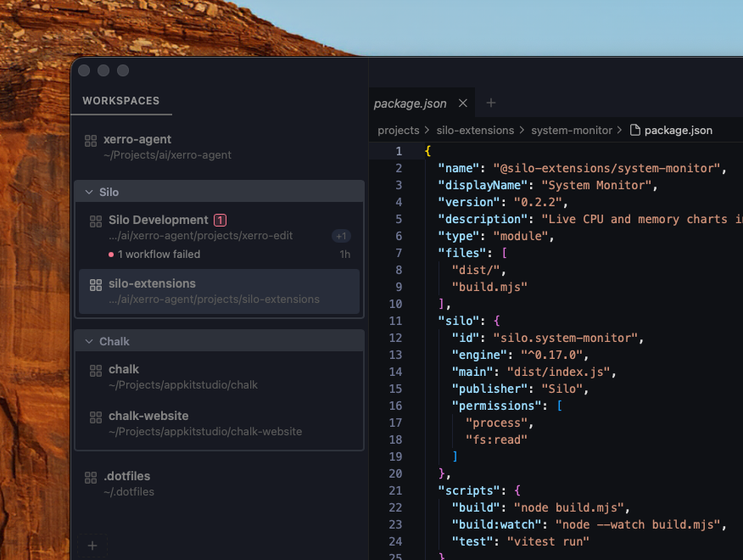Click the red workflow failed status dot
The image size is (743, 560).
tap(111, 255)
